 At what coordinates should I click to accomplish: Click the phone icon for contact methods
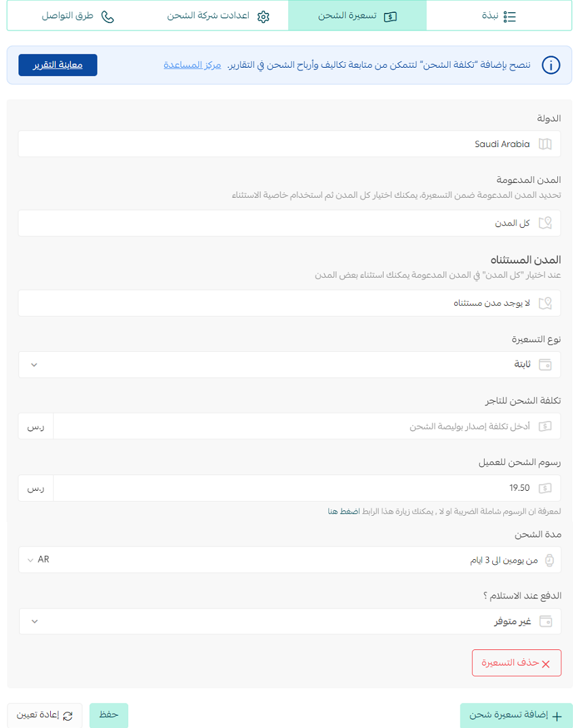tap(108, 17)
